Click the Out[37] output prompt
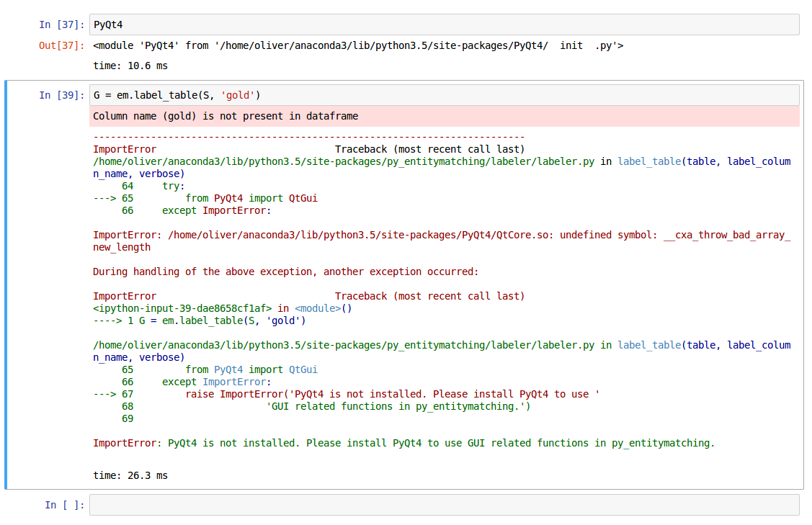Image resolution: width=812 pixels, height=525 pixels. click(x=62, y=45)
